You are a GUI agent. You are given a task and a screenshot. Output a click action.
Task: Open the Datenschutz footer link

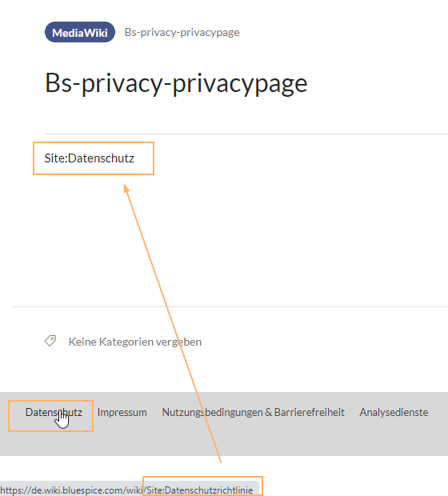pos(54,412)
